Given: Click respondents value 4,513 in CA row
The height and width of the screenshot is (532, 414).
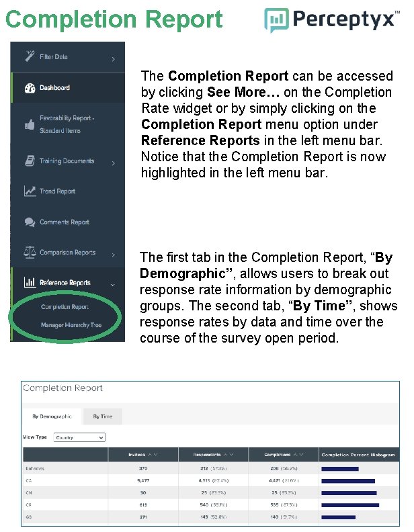Looking at the screenshot, I should [x=204, y=481].
